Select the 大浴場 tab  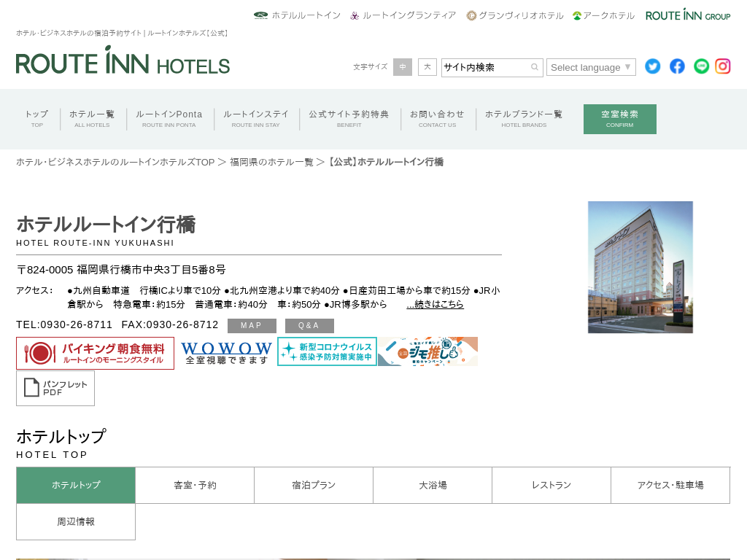point(433,485)
